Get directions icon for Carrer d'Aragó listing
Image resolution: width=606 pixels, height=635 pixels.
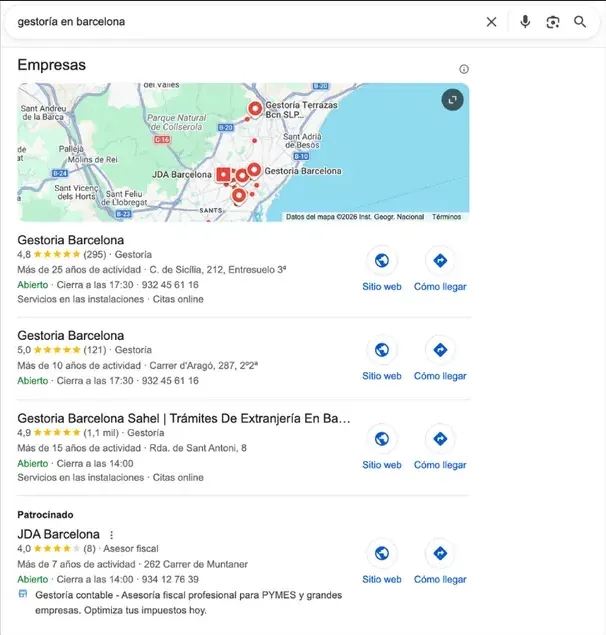click(440, 350)
